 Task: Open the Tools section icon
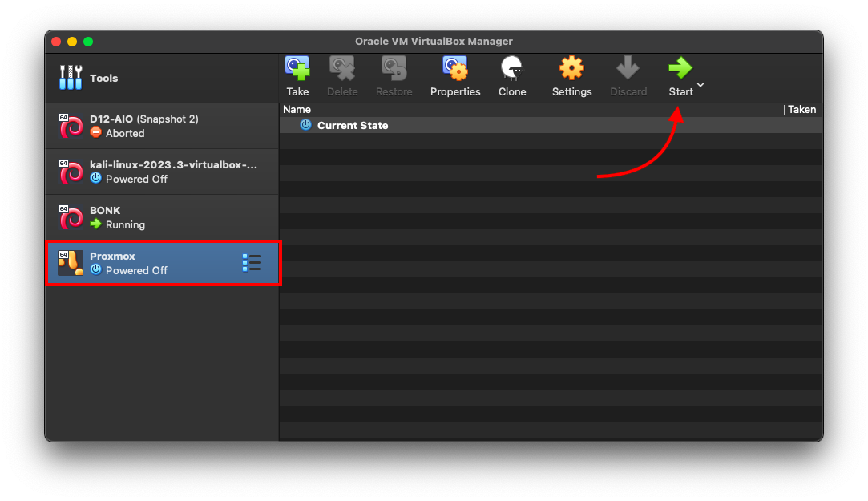pos(71,78)
